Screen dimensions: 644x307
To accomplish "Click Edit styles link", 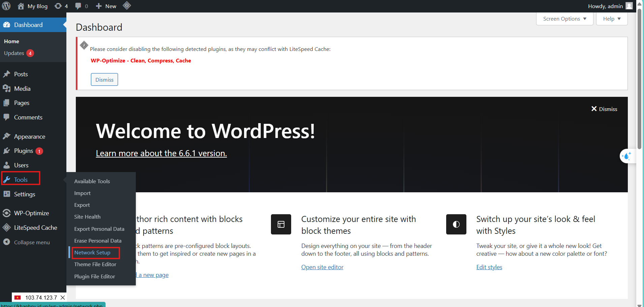I will tap(489, 267).
